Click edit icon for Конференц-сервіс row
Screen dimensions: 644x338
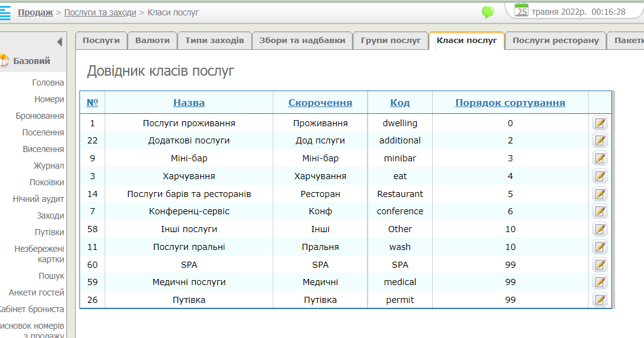600,211
